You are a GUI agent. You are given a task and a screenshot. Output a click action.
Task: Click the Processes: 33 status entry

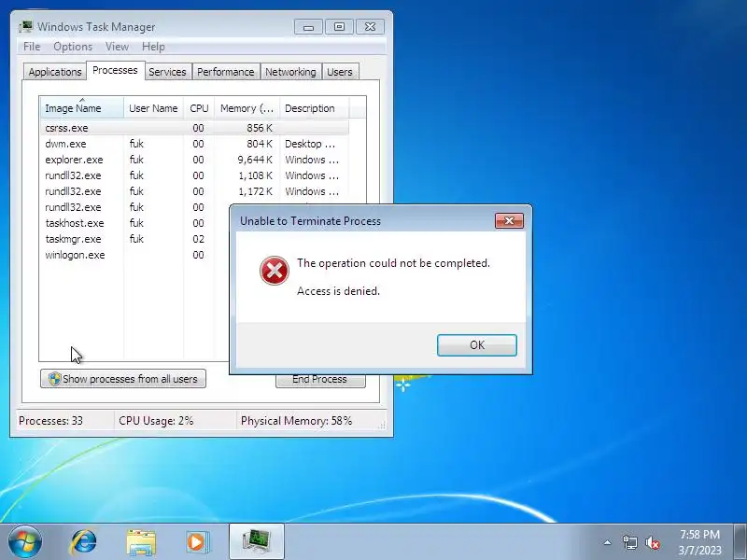[x=51, y=421]
